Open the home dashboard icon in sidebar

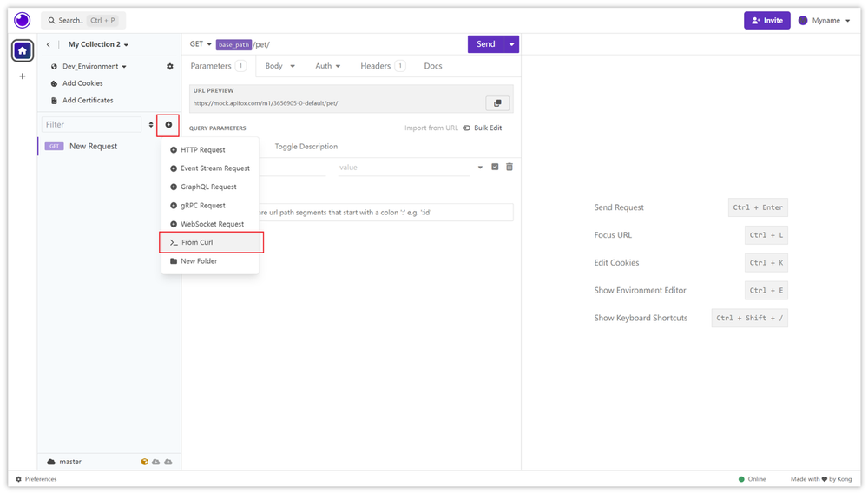[23, 51]
